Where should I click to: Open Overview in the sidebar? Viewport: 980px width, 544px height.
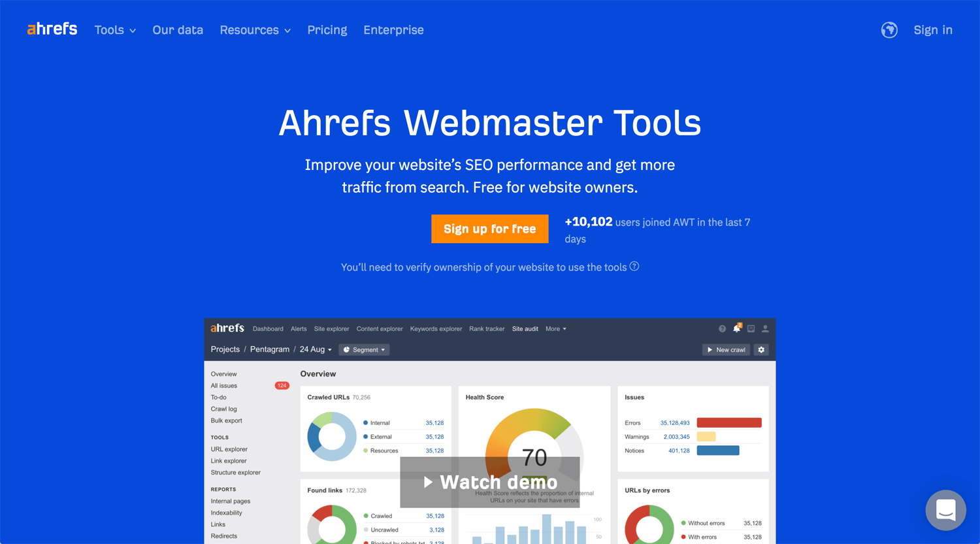[223, 374]
